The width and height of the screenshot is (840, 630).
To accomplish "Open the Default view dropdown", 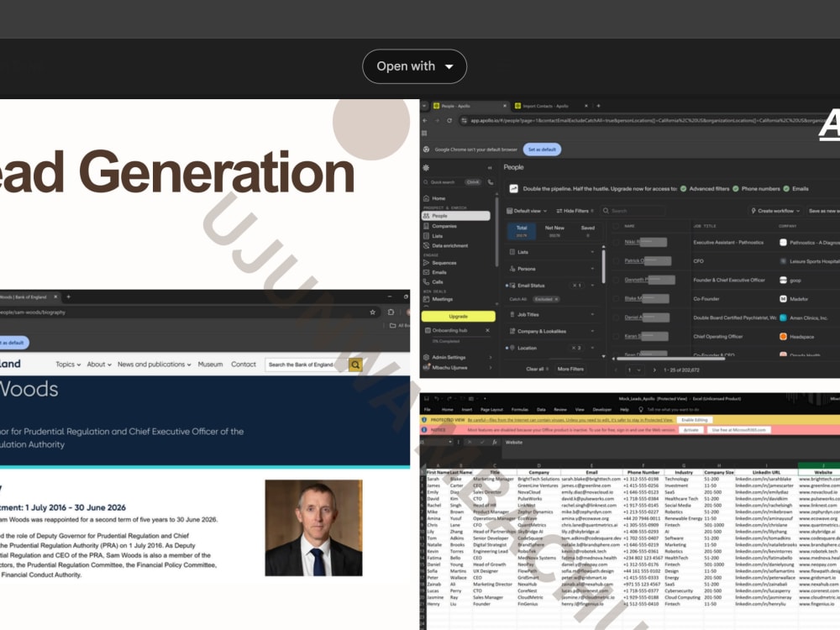I will pos(528,211).
